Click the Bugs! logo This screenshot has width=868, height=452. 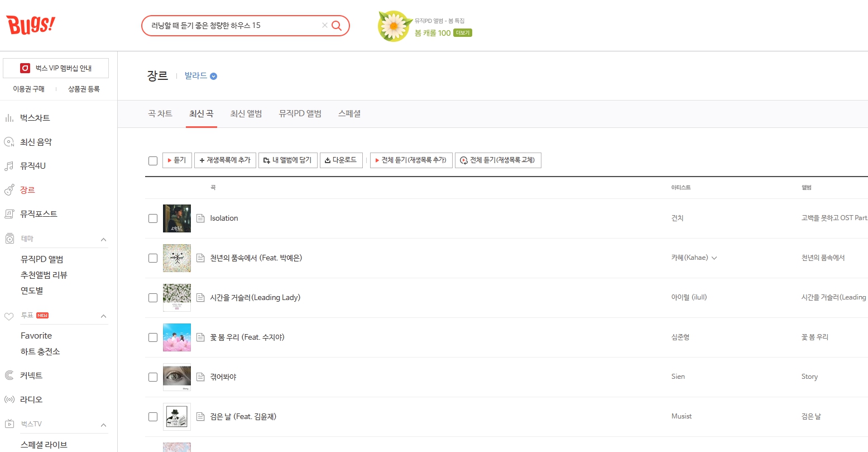click(31, 25)
